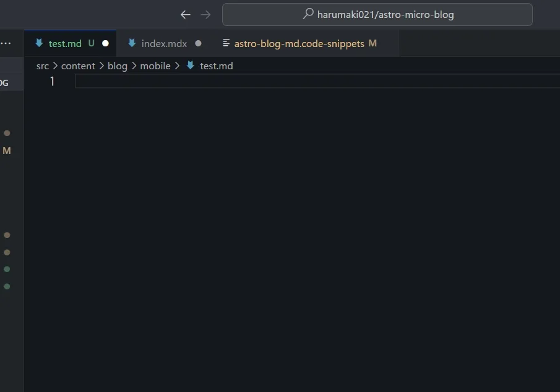The width and height of the screenshot is (560, 392).
Task: Open the Markdown file icon on test.md tab
Action: [x=38, y=43]
